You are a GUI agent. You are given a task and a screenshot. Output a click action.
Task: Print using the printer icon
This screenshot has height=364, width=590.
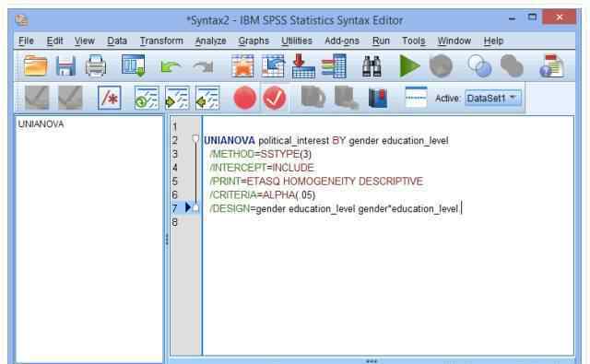[x=96, y=66]
